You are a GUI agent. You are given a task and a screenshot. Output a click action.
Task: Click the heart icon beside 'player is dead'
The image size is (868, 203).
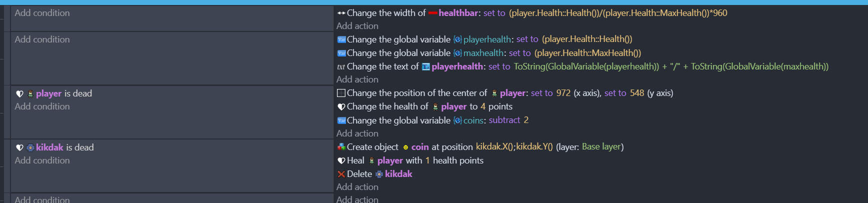[20, 93]
